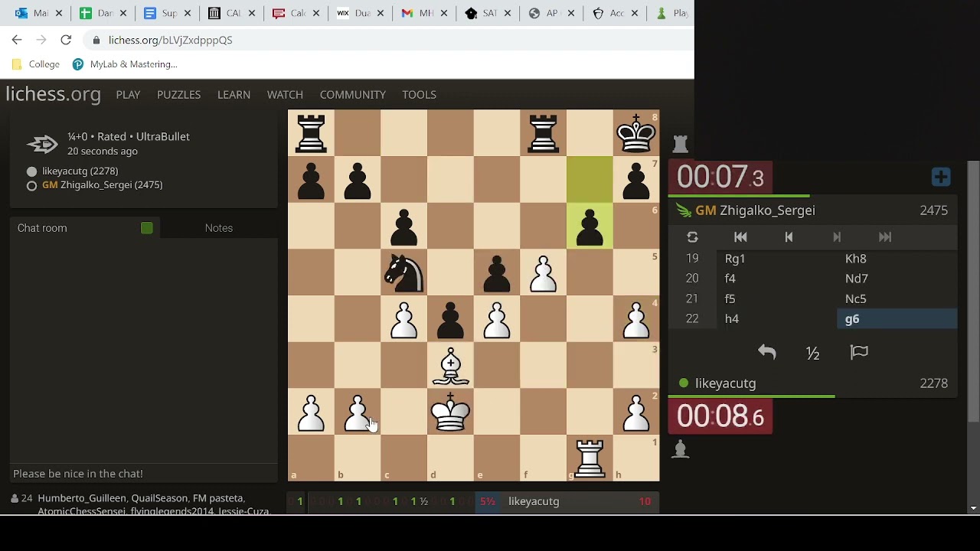Click the page vertical scrollbar

point(973,291)
